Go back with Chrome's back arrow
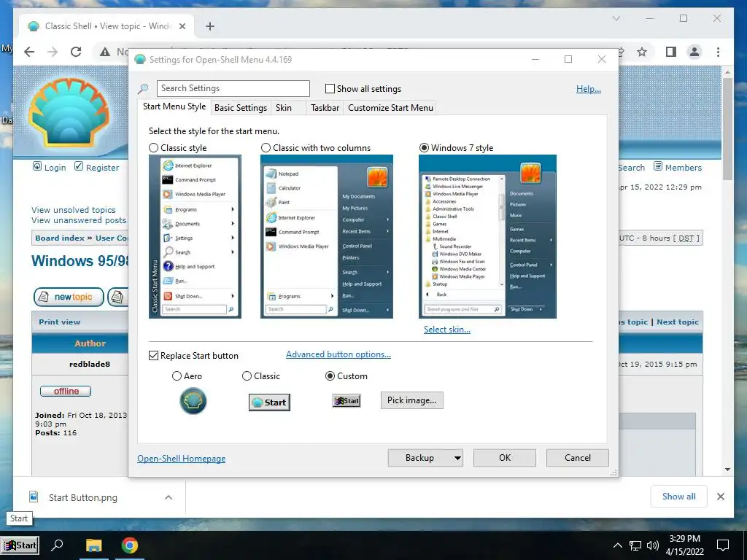 (29, 52)
